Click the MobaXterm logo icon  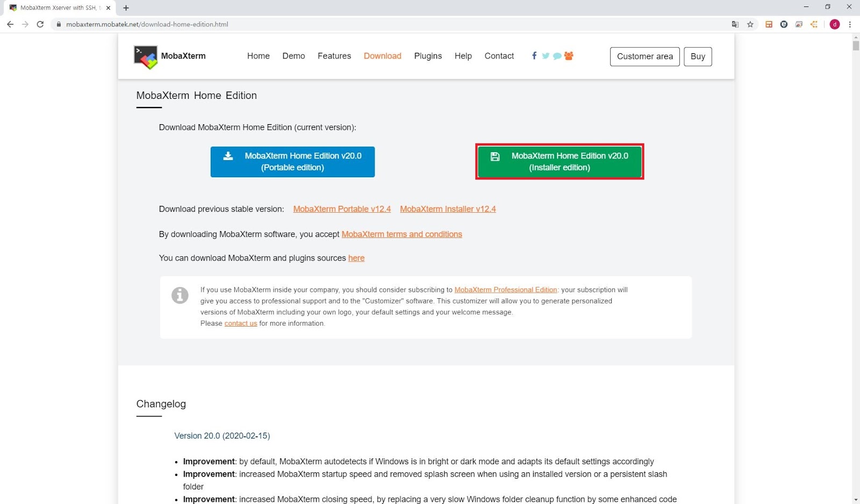[145, 57]
